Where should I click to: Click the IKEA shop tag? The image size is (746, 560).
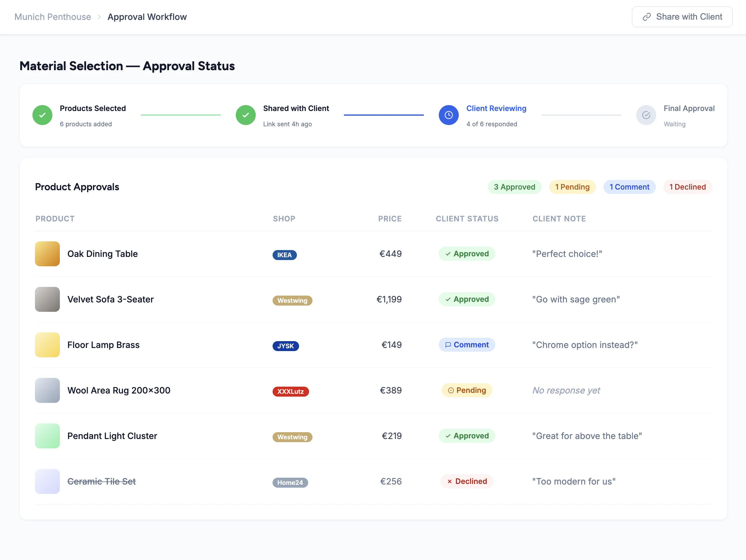[x=284, y=255]
